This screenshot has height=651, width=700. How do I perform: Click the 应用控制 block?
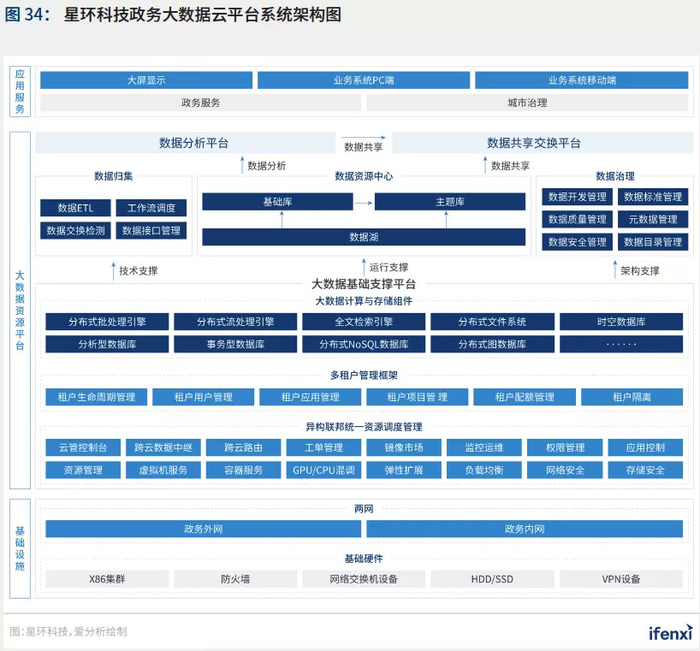[x=645, y=447]
